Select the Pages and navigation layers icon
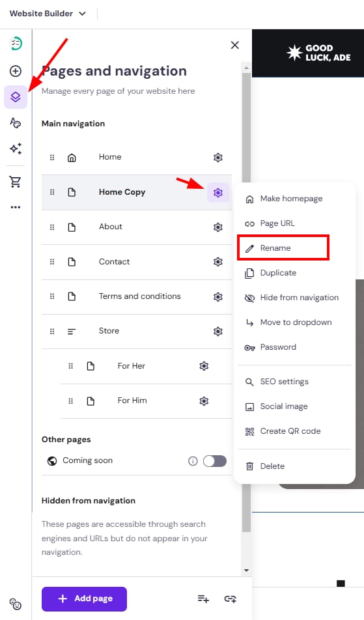Image resolution: width=364 pixels, height=620 pixels. tap(16, 97)
